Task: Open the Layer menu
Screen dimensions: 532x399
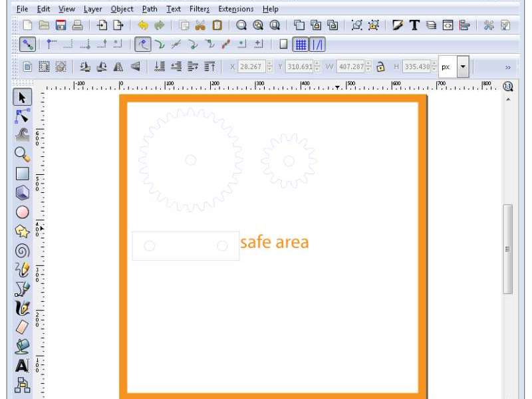Action: pos(92,9)
